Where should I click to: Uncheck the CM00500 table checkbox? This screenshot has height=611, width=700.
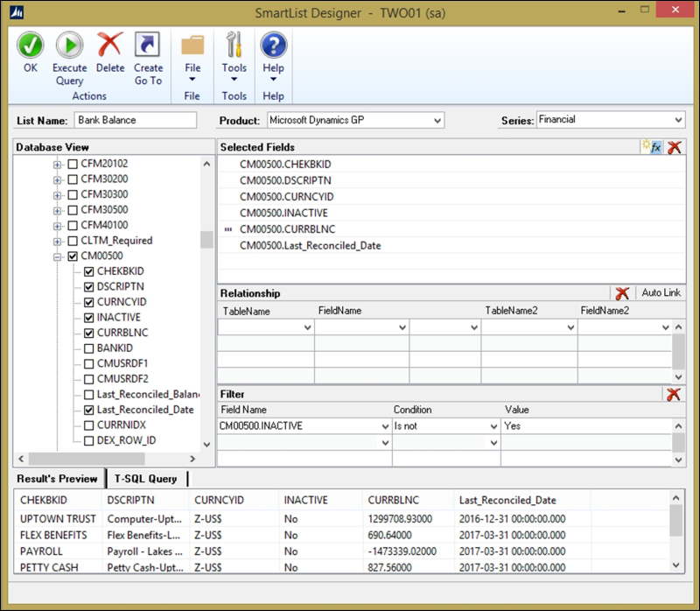(x=73, y=256)
